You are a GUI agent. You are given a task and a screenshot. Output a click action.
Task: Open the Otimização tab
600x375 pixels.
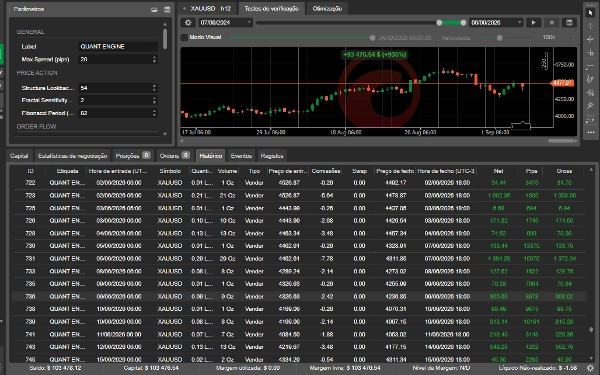tap(327, 8)
